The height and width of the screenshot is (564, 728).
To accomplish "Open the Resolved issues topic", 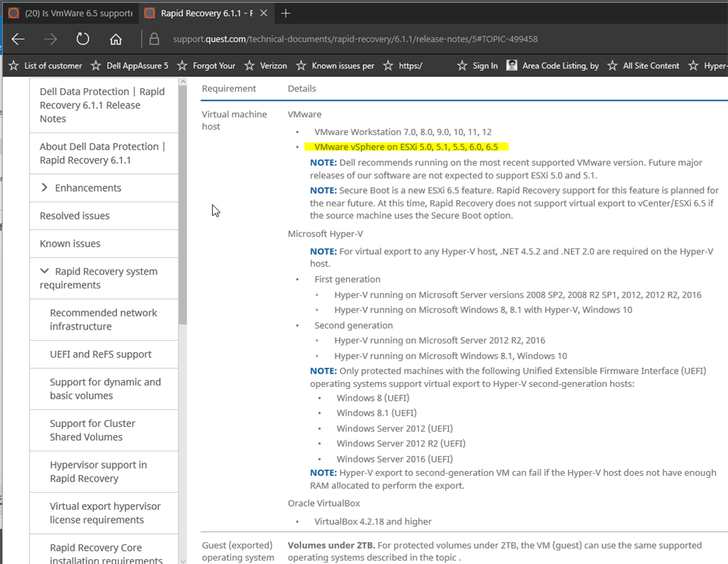I will (75, 216).
